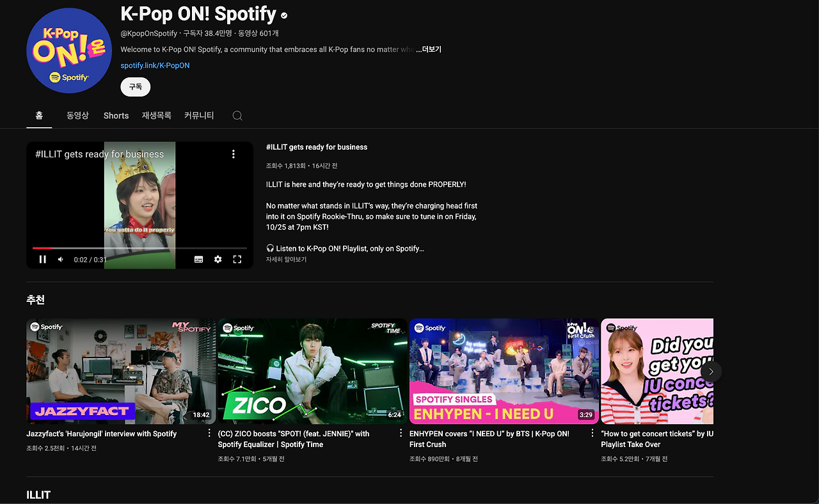
Task: Open "How to get concert tickets" IU title
Action: (x=657, y=439)
